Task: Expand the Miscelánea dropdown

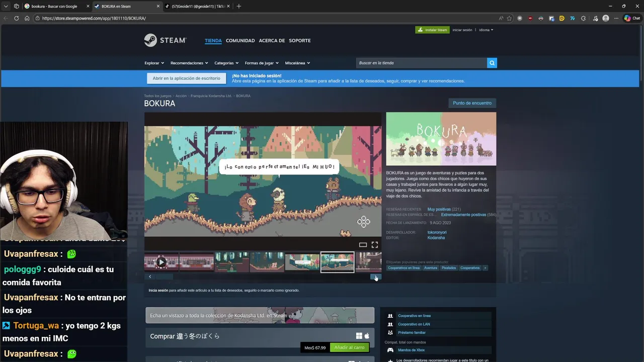Action: (297, 63)
